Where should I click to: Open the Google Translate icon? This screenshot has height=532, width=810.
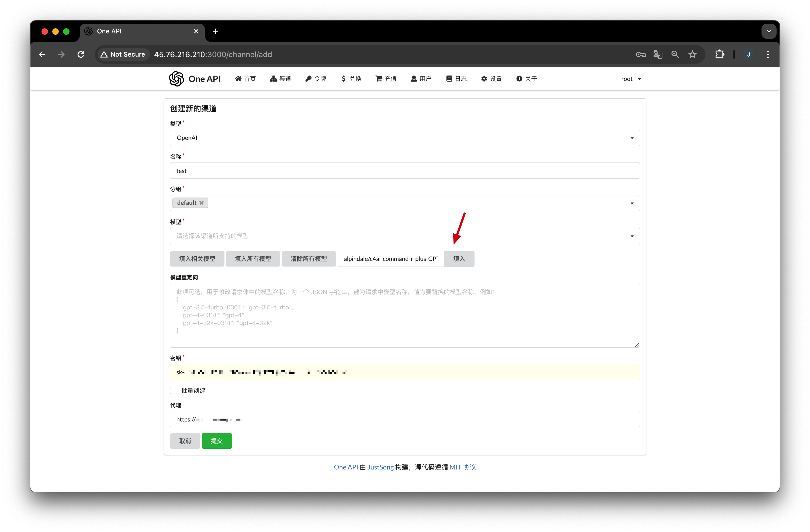pyautogui.click(x=658, y=54)
